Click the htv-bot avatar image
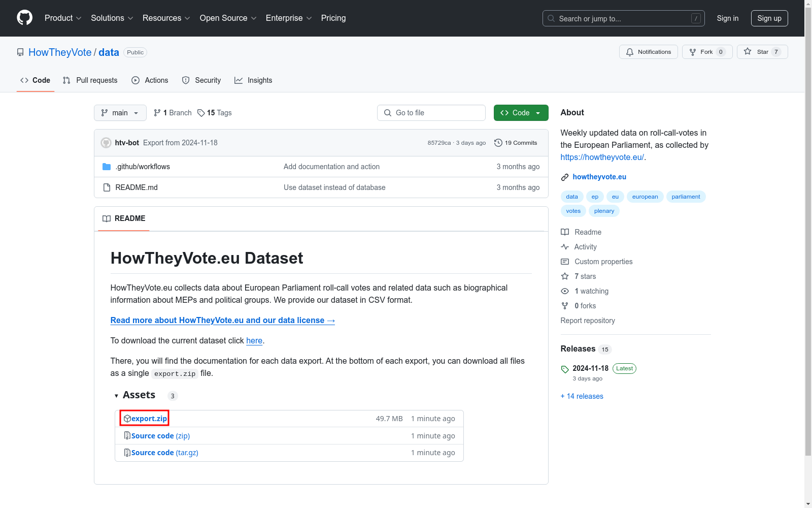 click(x=106, y=143)
